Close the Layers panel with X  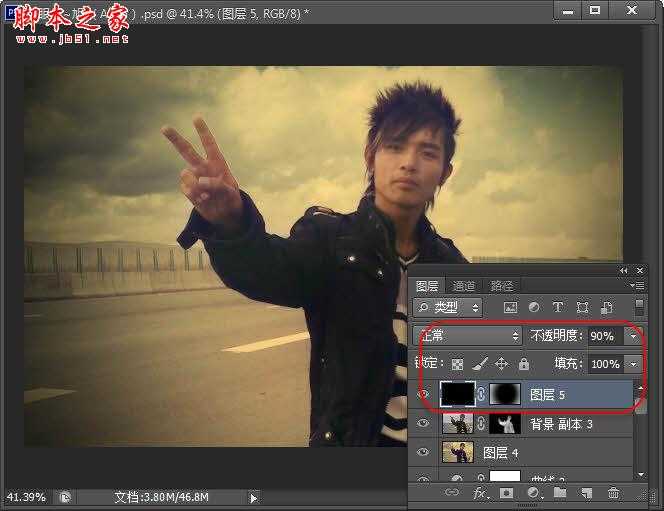pyautogui.click(x=640, y=270)
